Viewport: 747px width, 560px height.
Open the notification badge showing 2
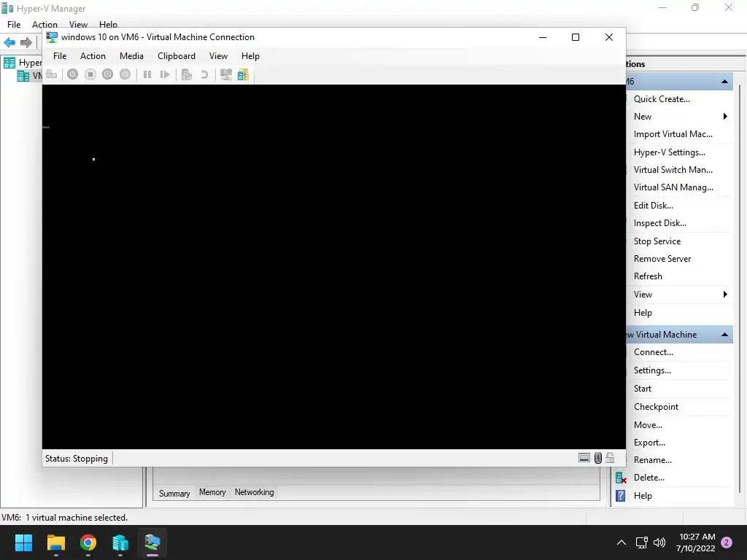point(727,542)
